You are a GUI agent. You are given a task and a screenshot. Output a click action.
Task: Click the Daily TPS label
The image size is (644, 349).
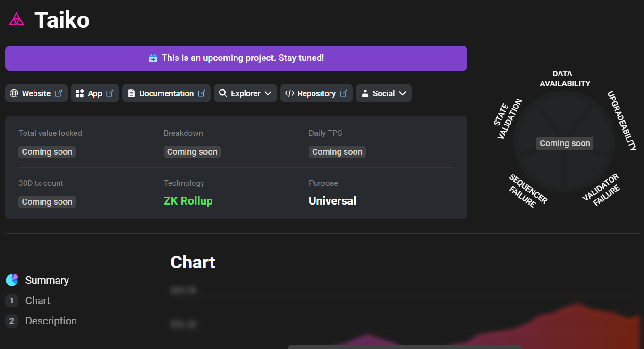pos(325,133)
